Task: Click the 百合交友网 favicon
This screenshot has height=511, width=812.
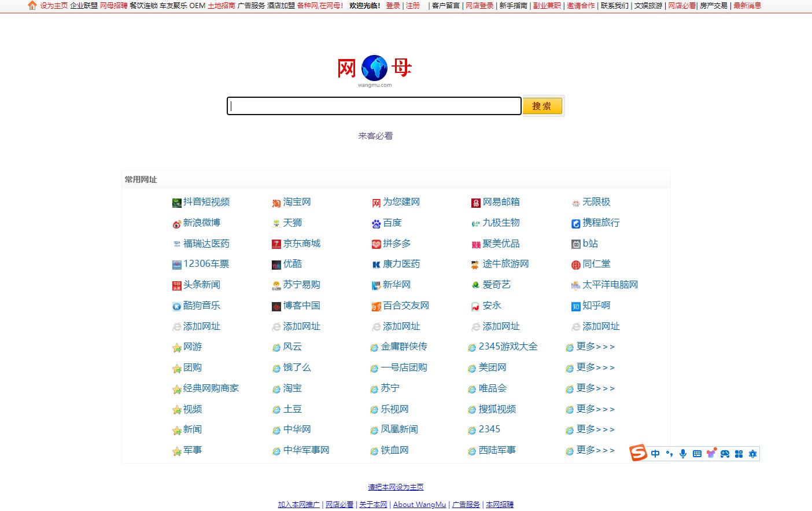Action: 377,306
